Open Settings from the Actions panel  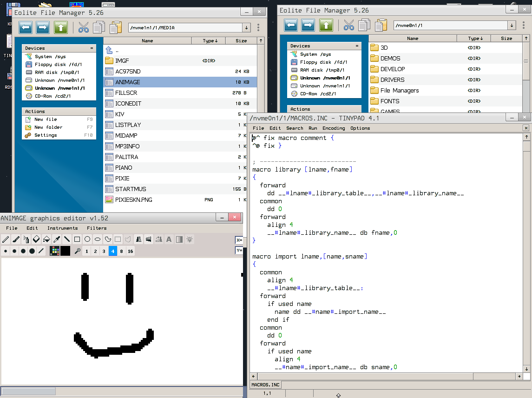(x=46, y=135)
